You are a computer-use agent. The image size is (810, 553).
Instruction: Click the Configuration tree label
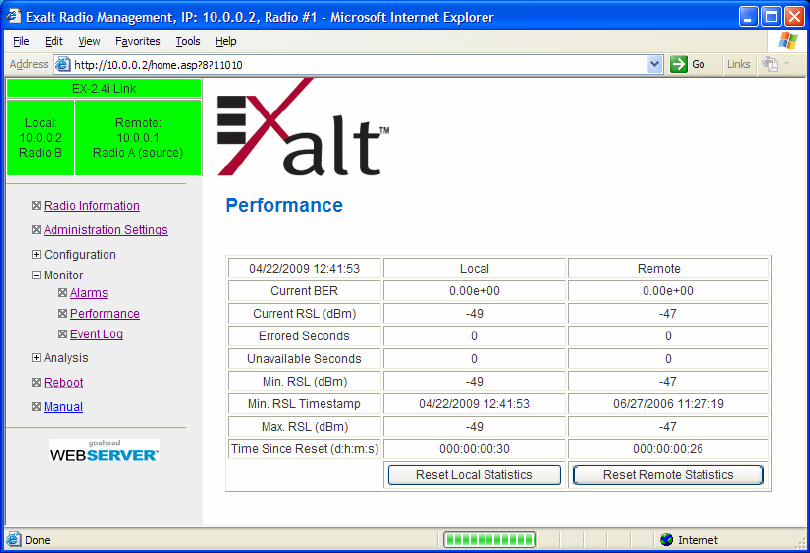pos(80,255)
